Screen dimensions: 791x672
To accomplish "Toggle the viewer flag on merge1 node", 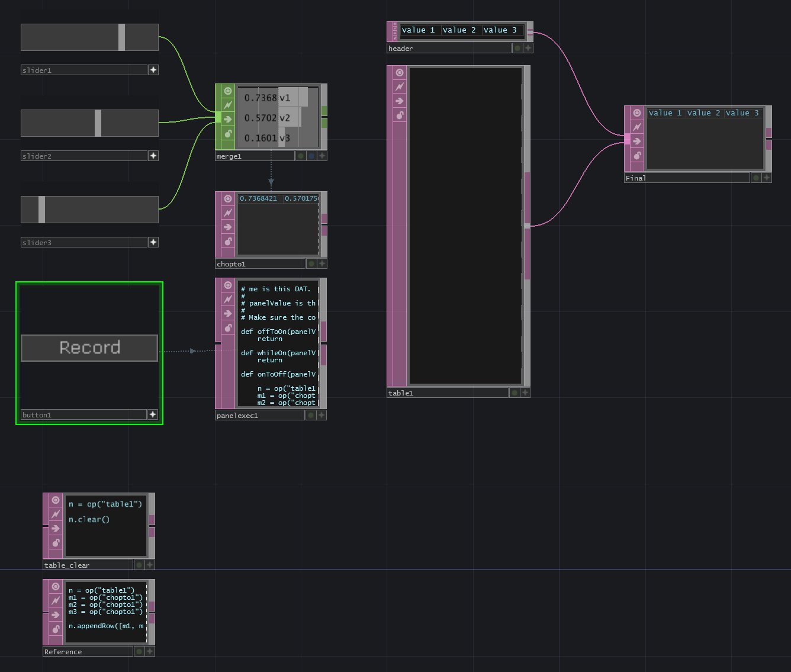I will coord(228,91).
